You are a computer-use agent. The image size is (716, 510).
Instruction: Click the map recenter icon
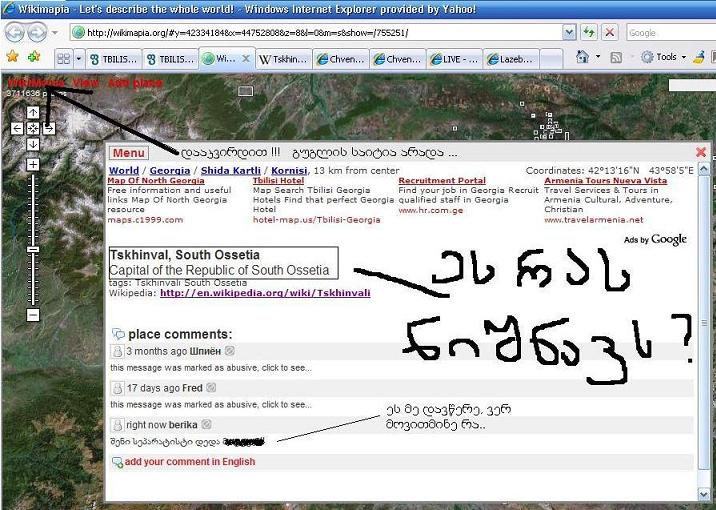(33, 128)
